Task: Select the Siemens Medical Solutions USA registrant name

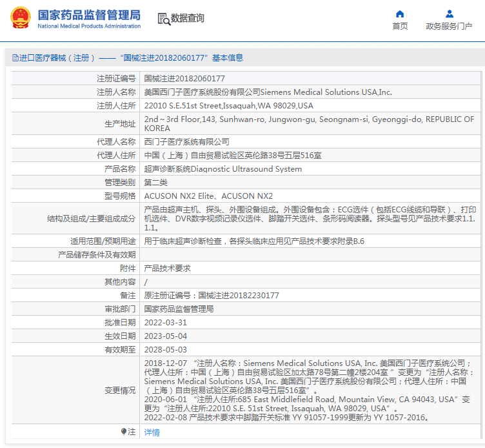Action: click(268, 92)
